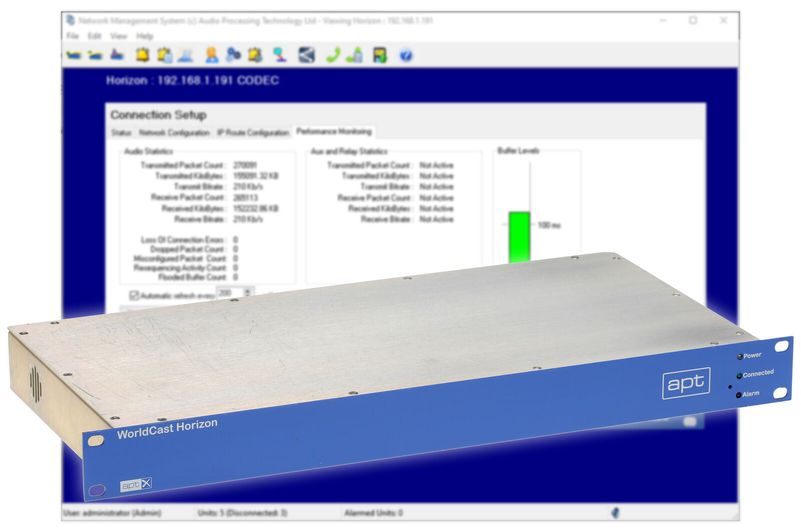This screenshot has width=801, height=532.
Task: Click the Audio Receive Bitrate 210 Kb/s value
Action: pyautogui.click(x=248, y=219)
